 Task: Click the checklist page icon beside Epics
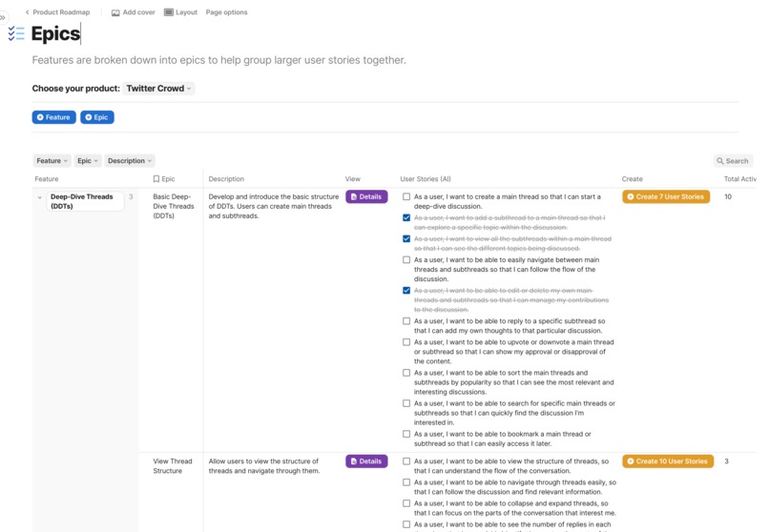click(x=16, y=33)
